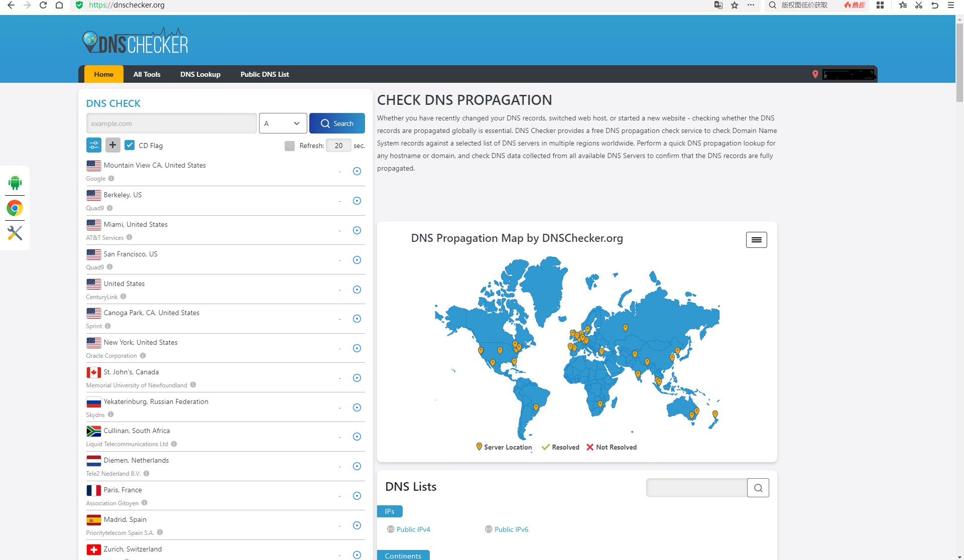Click the Cullinan, South Africa row text
This screenshot has height=560, width=964.
[x=137, y=431]
